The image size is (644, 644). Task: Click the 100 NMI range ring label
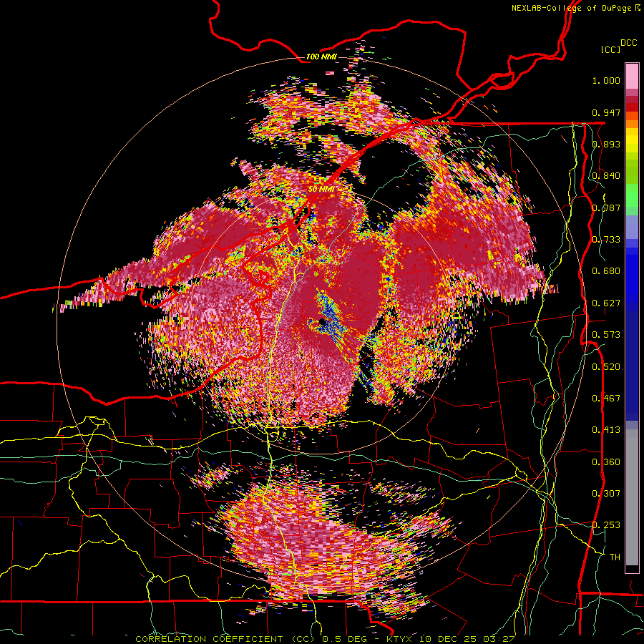click(321, 57)
